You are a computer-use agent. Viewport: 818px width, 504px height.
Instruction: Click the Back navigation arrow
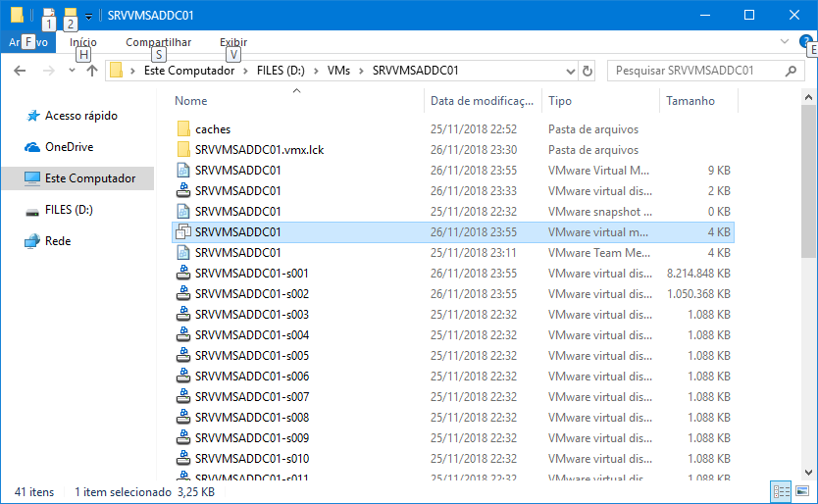pos(20,71)
